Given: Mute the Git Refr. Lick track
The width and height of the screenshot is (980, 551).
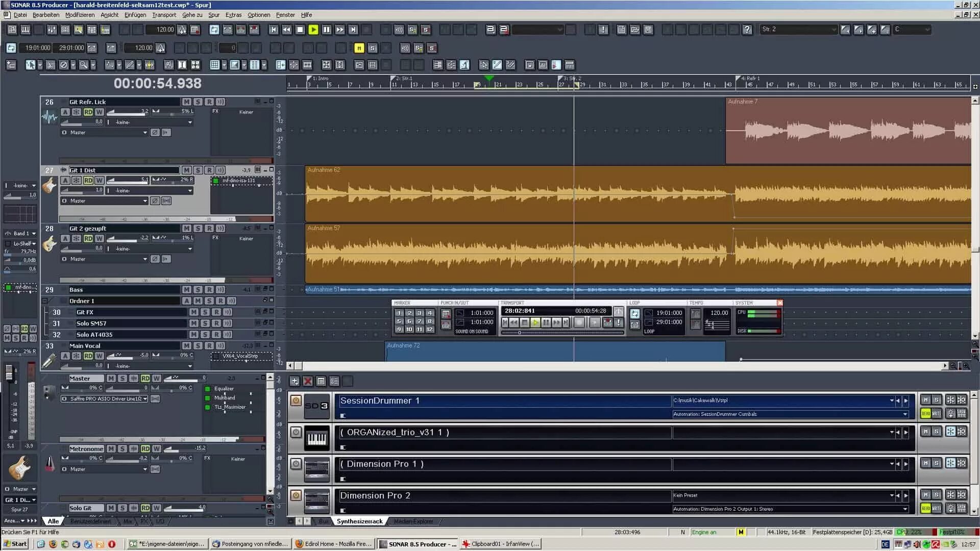Looking at the screenshot, I should point(186,102).
